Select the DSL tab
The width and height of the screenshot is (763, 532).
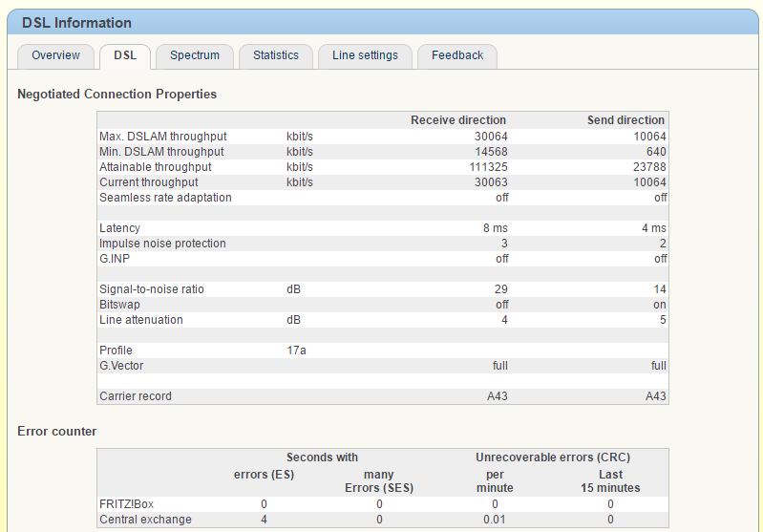tap(125, 55)
